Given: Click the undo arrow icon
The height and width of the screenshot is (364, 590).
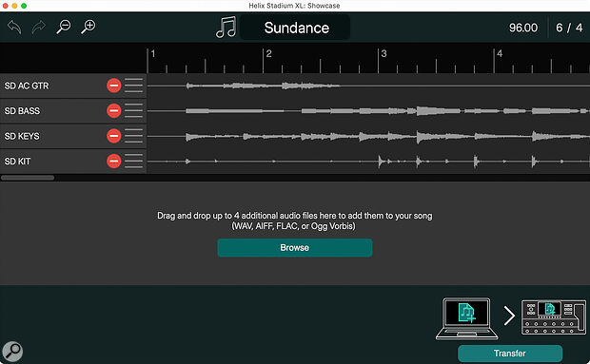Looking at the screenshot, I should coord(14,27).
